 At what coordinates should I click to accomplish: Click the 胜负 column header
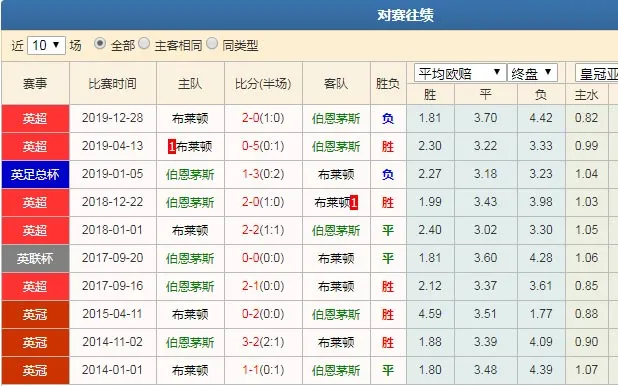click(x=388, y=83)
